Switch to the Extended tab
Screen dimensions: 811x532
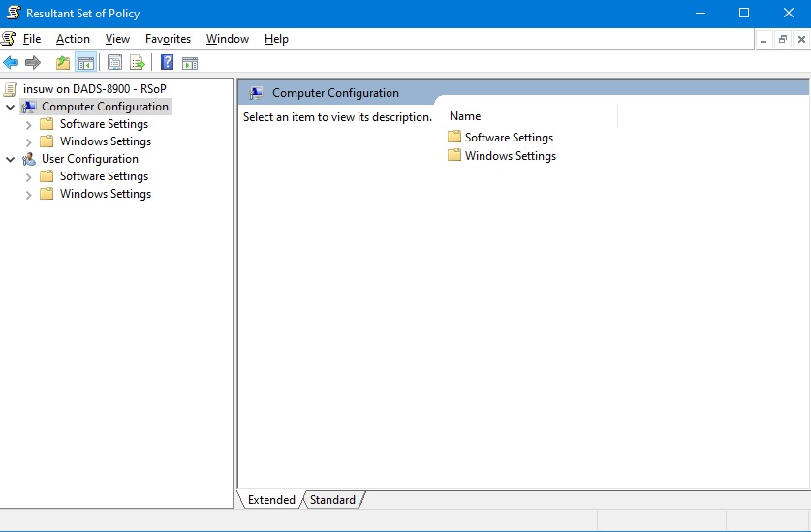[271, 500]
